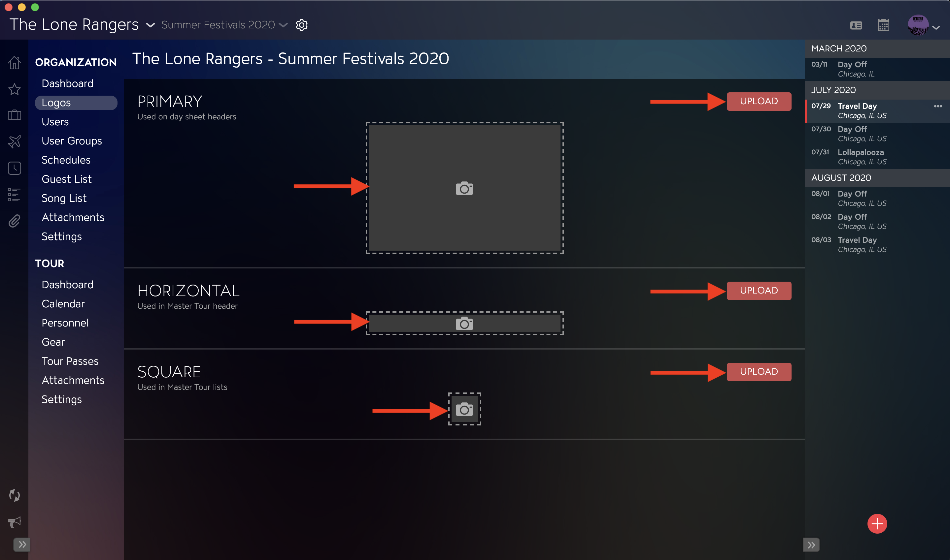Click camera icon in Primary logo dropzone
Image resolution: width=950 pixels, height=560 pixels.
point(464,188)
